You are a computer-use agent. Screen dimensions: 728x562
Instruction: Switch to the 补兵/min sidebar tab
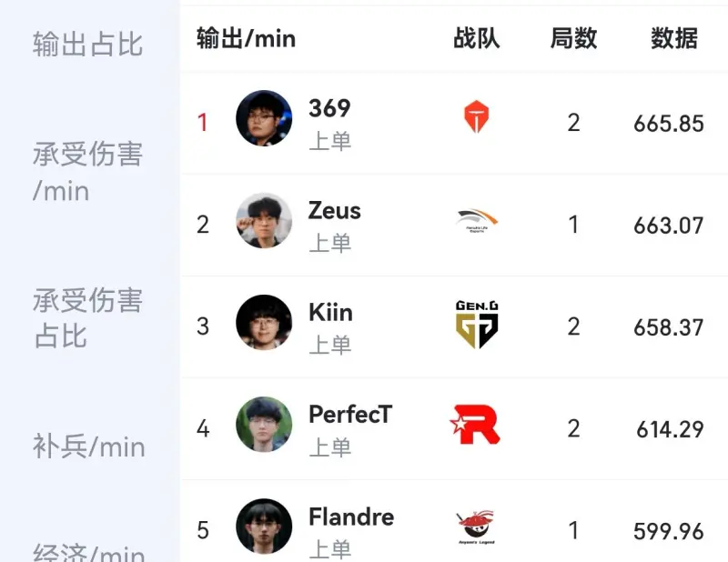point(88,447)
